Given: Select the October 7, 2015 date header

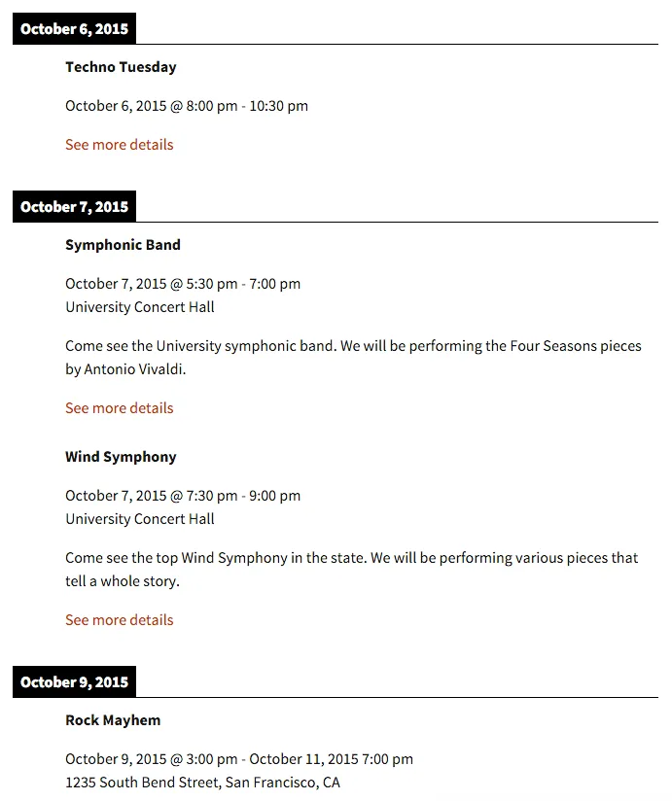Looking at the screenshot, I should 74,206.
